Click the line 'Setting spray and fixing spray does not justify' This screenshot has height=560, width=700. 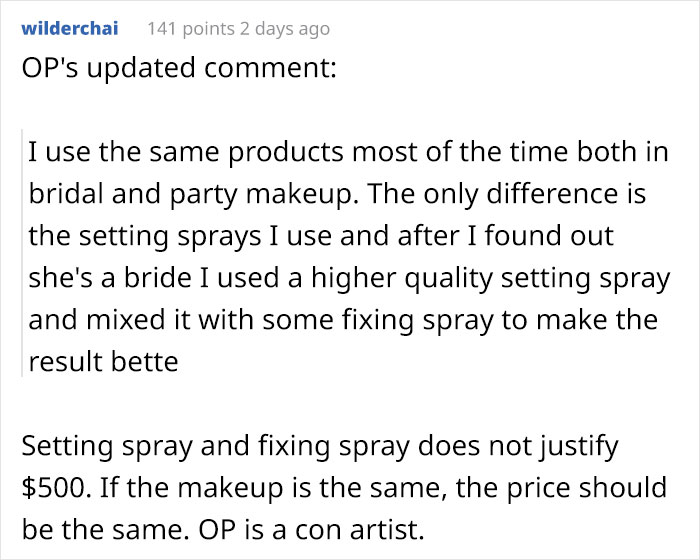pyautogui.click(x=320, y=446)
